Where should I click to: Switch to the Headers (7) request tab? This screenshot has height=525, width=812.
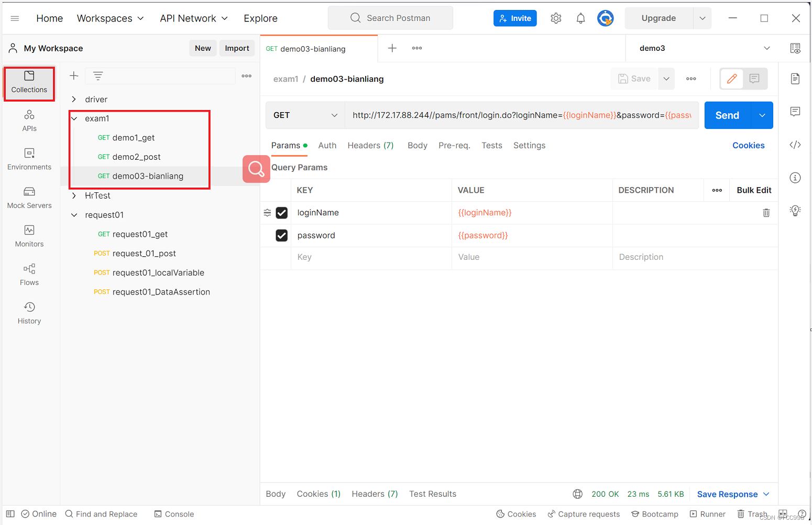pyautogui.click(x=370, y=145)
